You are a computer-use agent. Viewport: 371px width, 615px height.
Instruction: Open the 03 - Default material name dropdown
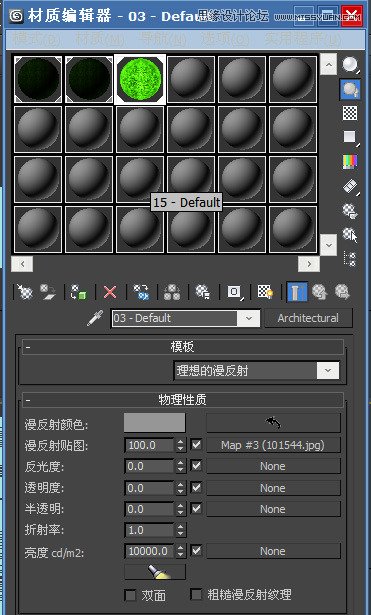(x=249, y=318)
